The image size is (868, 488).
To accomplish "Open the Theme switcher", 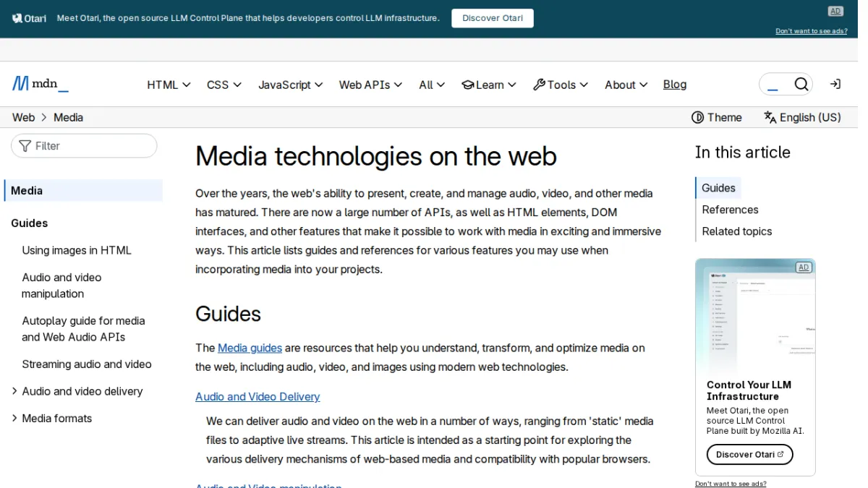I will (717, 117).
